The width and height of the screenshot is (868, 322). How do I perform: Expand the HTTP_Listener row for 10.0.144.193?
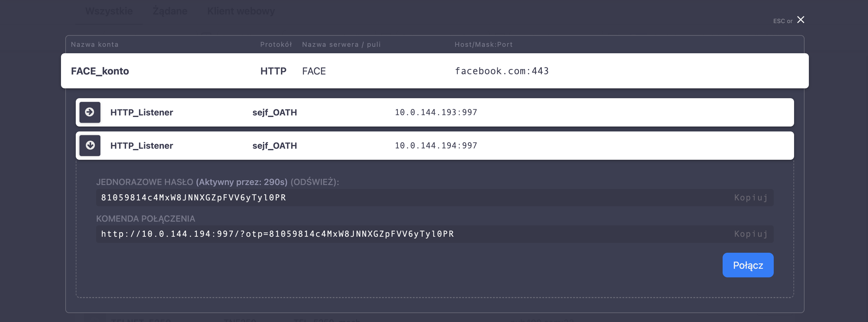pos(90,112)
